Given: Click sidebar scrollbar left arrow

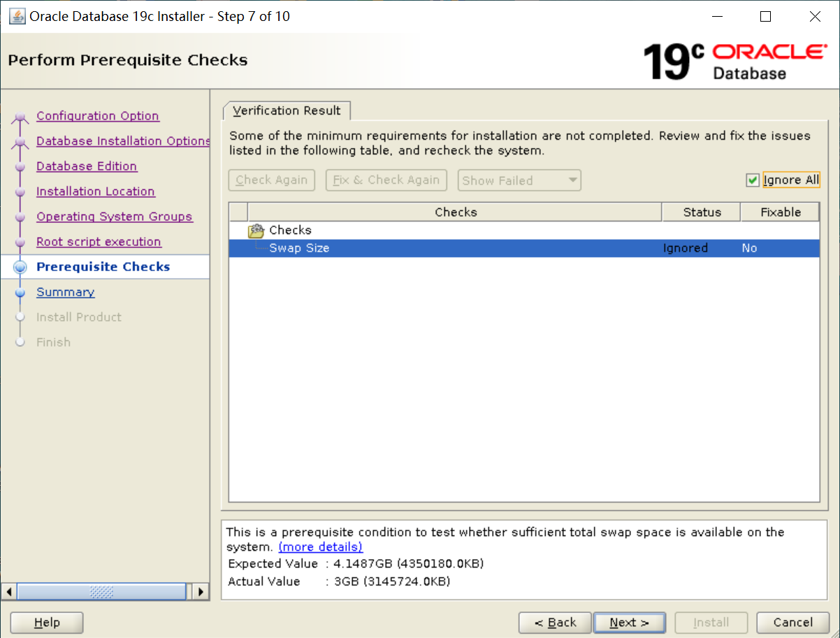Looking at the screenshot, I should pos(9,592).
